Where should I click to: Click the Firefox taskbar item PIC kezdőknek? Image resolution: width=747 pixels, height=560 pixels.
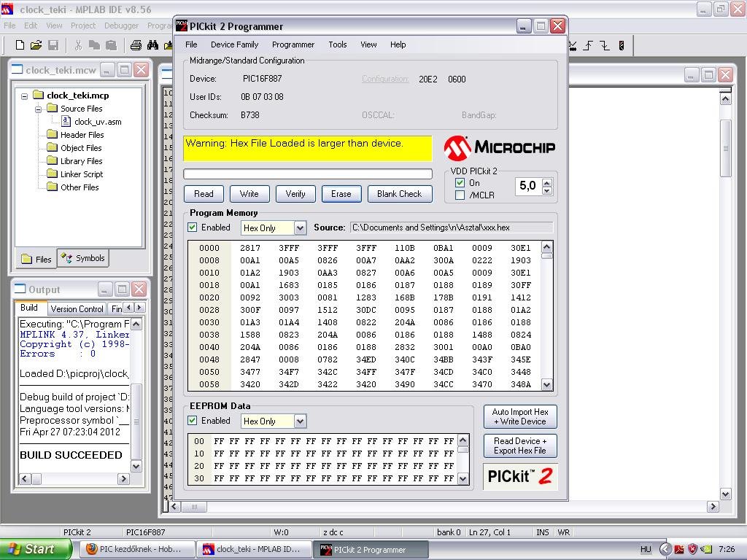[136, 549]
